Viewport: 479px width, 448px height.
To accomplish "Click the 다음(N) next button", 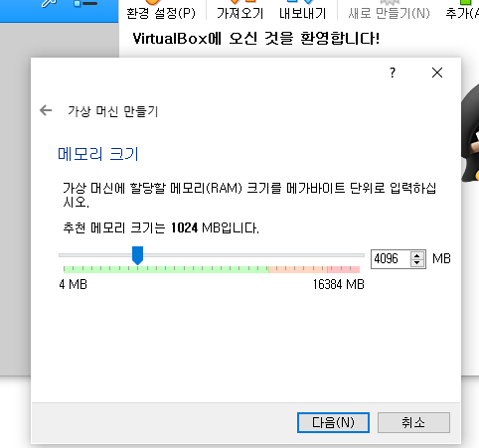I will pos(333,422).
